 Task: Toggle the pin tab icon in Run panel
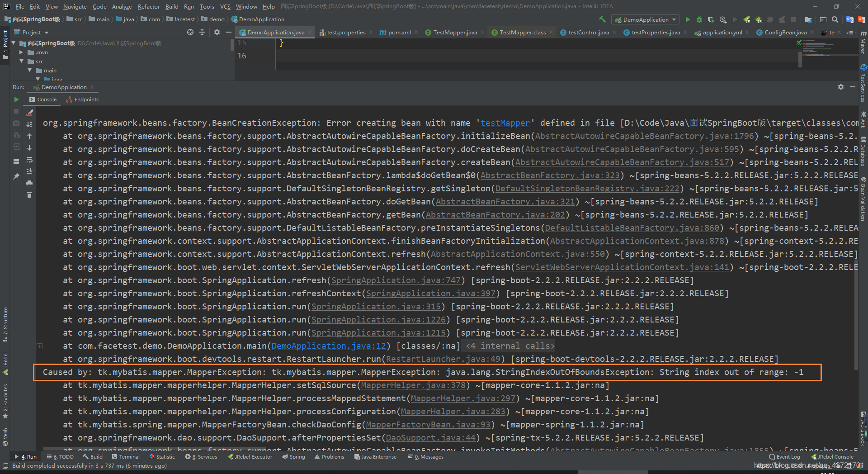16,176
